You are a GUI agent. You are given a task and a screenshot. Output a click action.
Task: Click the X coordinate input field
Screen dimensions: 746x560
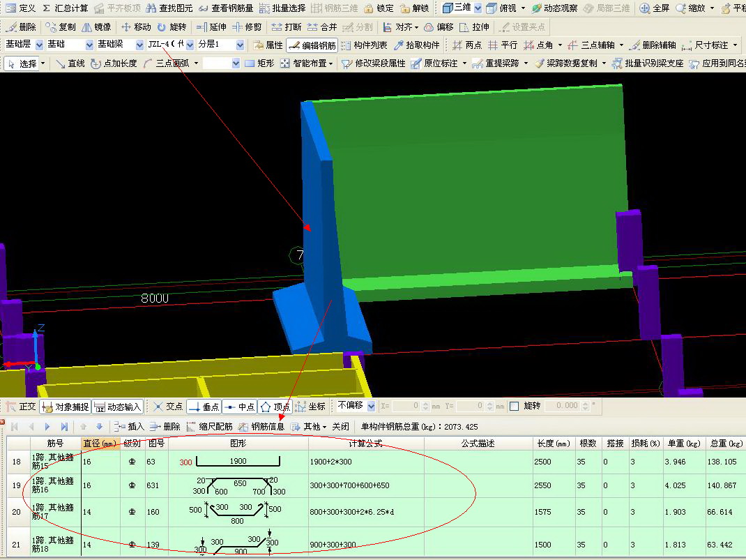click(x=406, y=406)
